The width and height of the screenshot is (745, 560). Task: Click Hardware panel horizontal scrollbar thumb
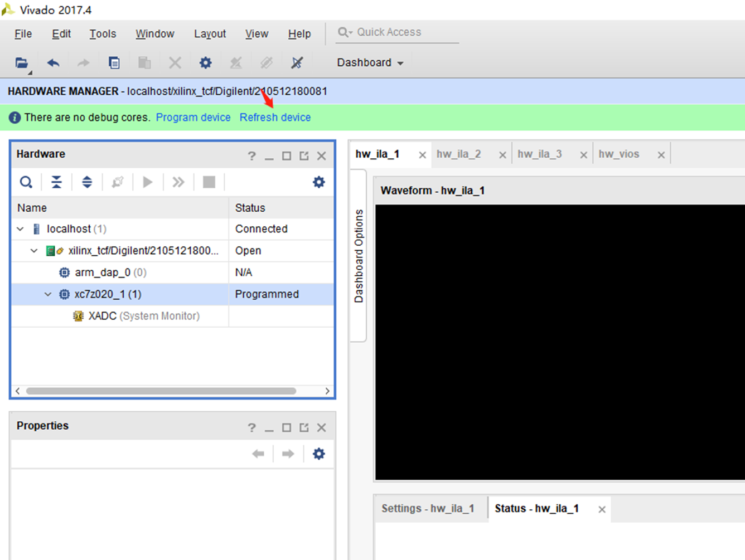pyautogui.click(x=161, y=391)
